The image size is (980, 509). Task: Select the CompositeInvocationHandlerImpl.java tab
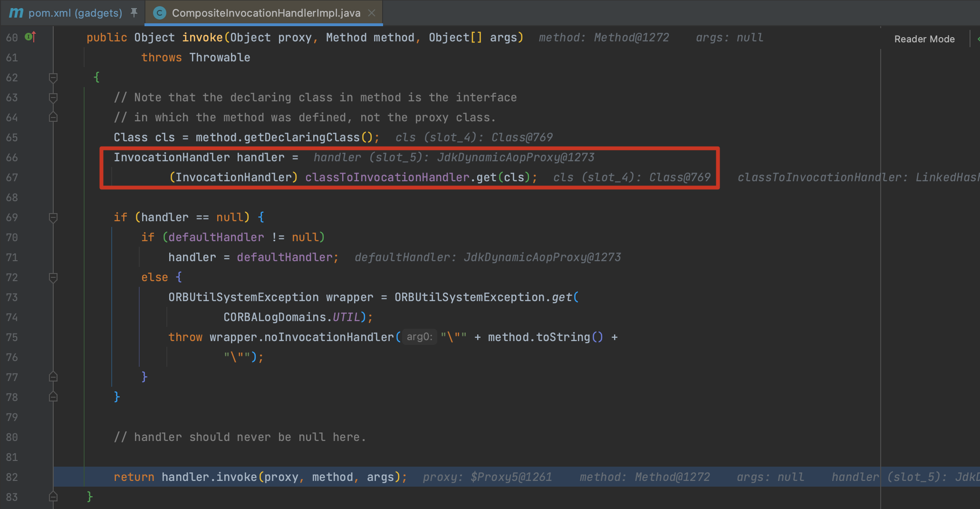pos(266,13)
